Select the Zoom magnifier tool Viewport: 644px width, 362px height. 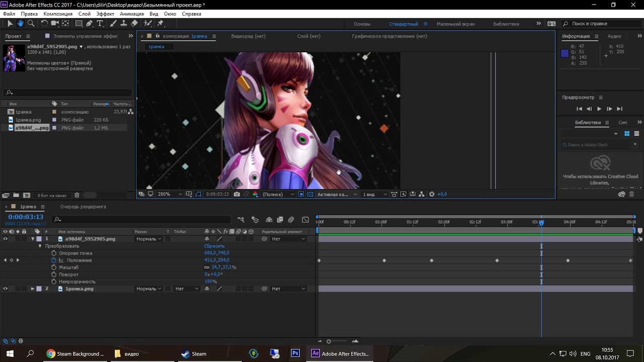pos(31,23)
